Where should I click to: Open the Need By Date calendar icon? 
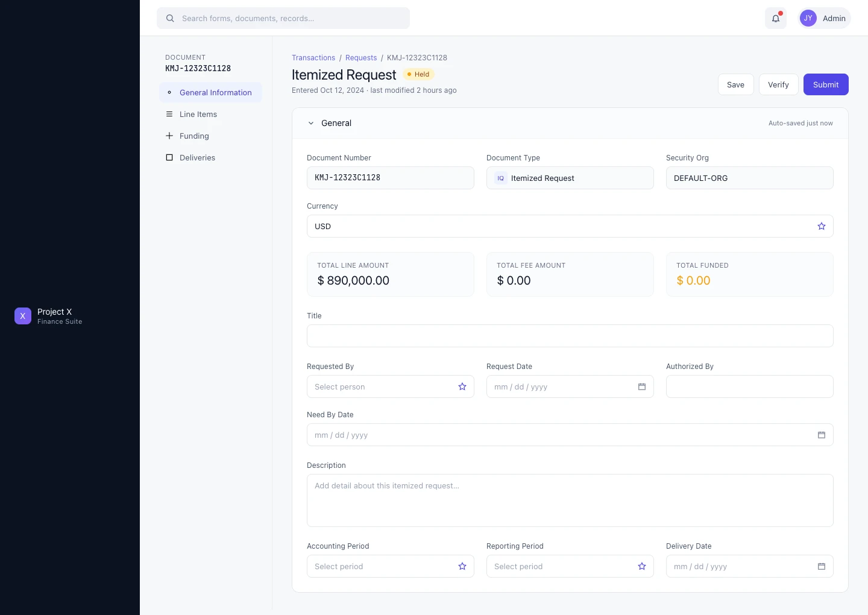click(x=822, y=435)
